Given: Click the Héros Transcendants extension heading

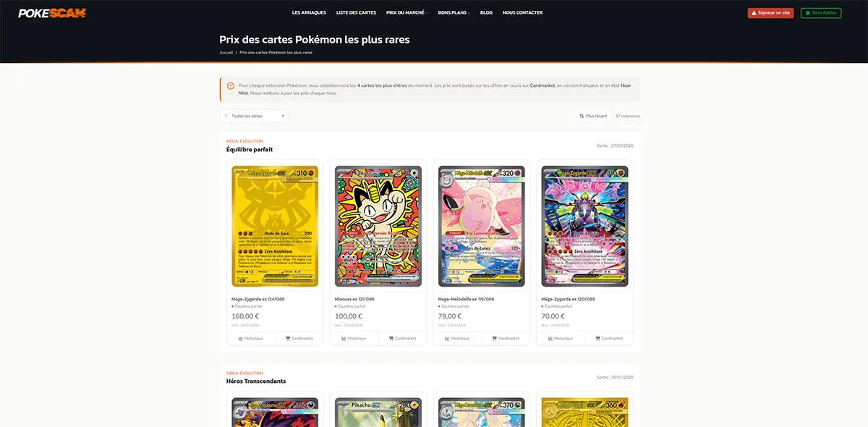Looking at the screenshot, I should [256, 381].
